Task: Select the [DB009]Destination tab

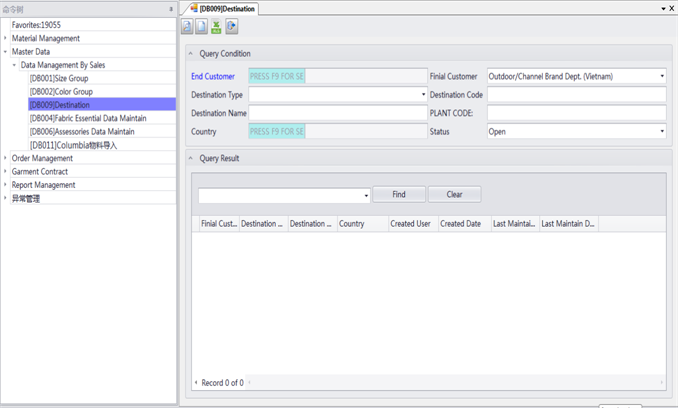Action: click(x=222, y=9)
